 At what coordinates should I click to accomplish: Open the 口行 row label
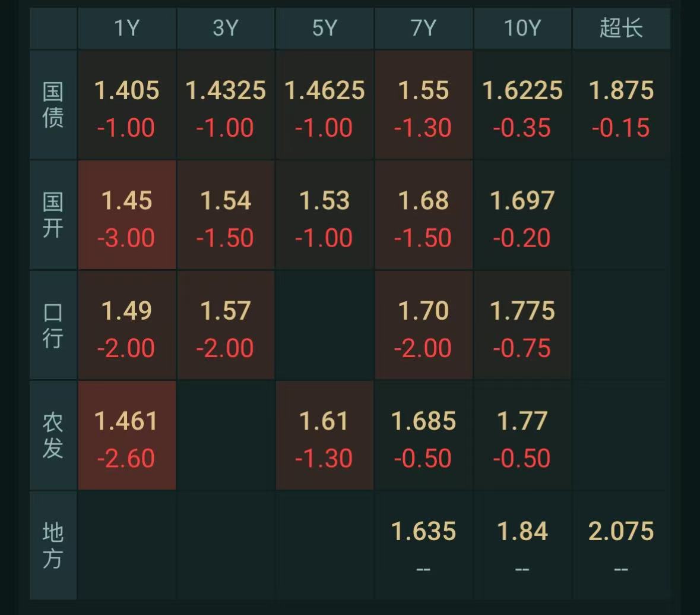pyautogui.click(x=53, y=325)
